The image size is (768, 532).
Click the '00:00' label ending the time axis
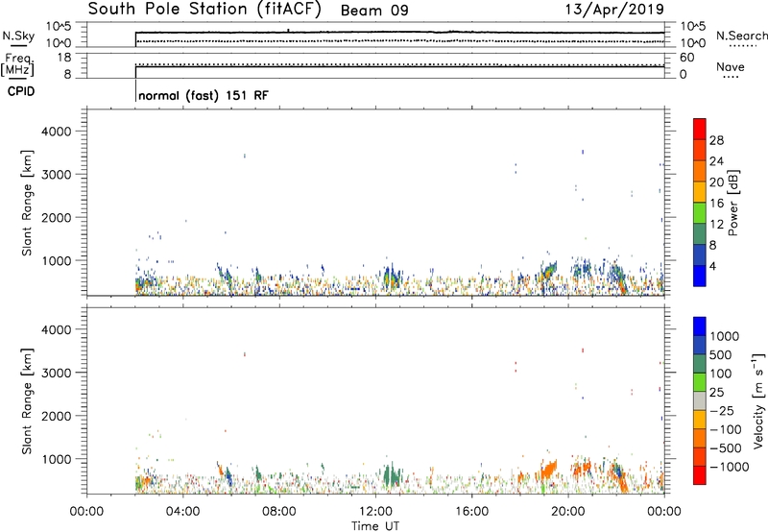tap(664, 512)
